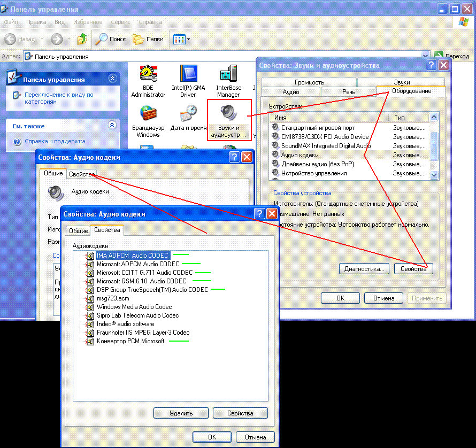Image resolution: width=476 pixels, height=448 pixels.
Task: Open the Правка menu
Action: click(36, 22)
